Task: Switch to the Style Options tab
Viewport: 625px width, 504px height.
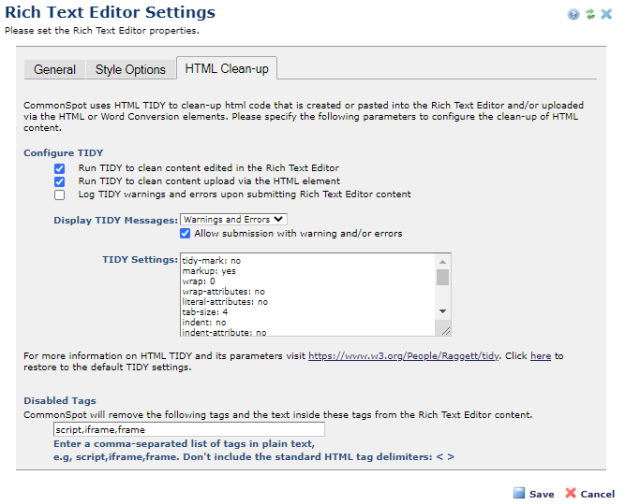Action: point(130,70)
